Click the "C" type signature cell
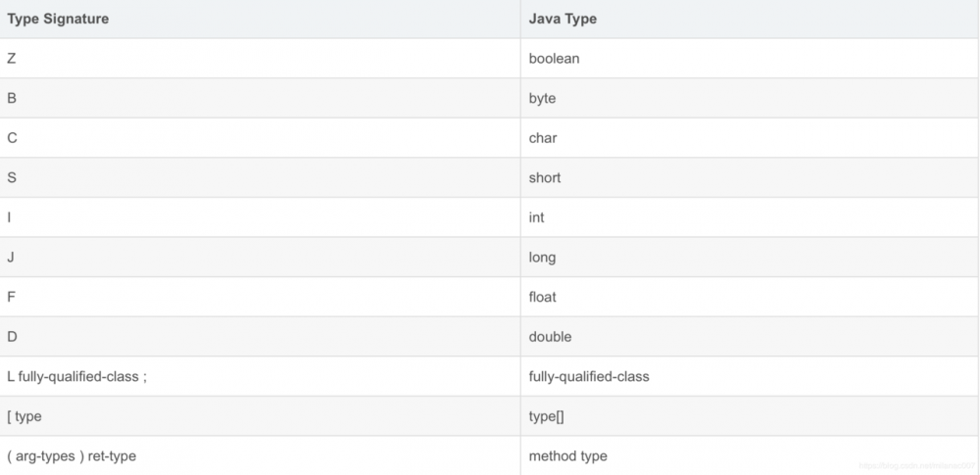 click(12, 138)
